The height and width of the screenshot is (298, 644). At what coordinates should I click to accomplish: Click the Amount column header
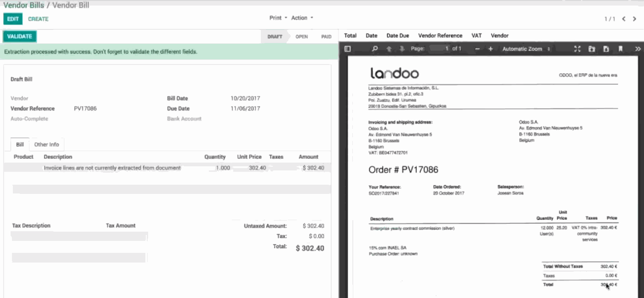point(308,157)
